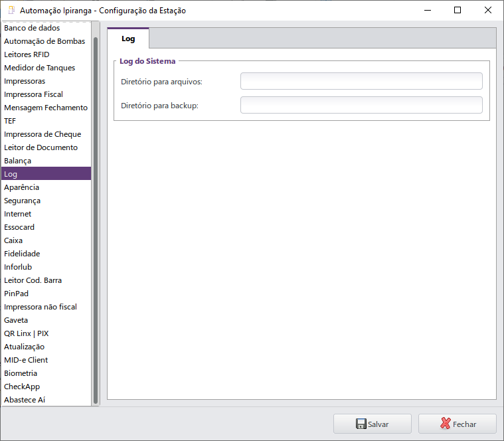504x441 pixels.
Task: Select Impressora não fiscal entry
Action: (46, 307)
